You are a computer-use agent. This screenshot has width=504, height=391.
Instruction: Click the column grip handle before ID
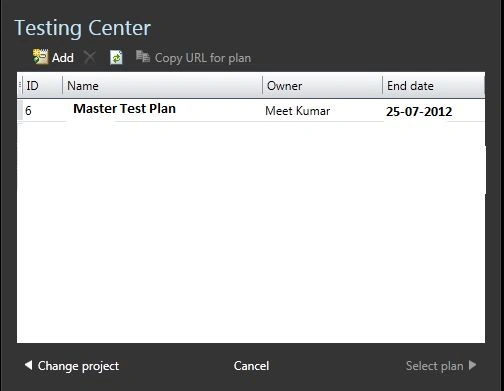click(20, 86)
